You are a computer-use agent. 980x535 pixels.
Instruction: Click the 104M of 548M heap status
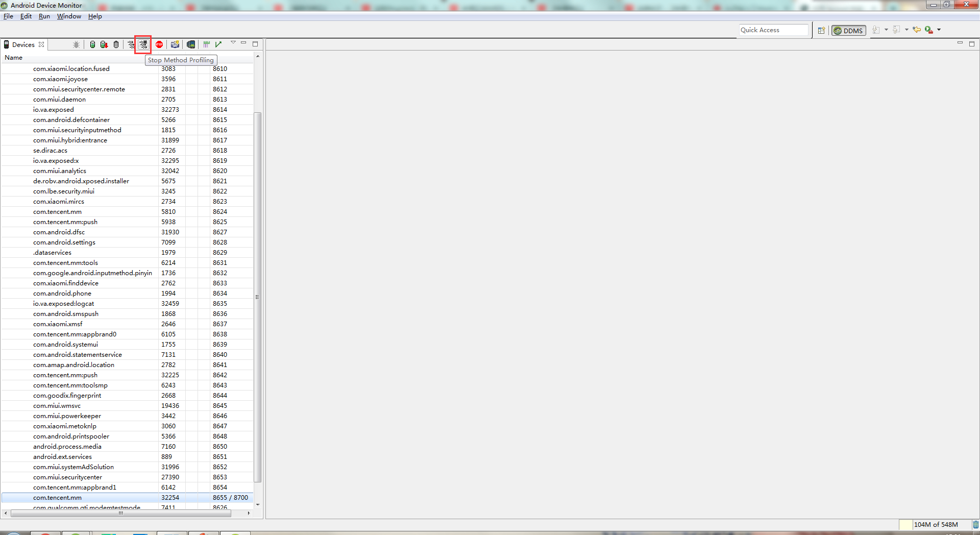click(x=936, y=524)
